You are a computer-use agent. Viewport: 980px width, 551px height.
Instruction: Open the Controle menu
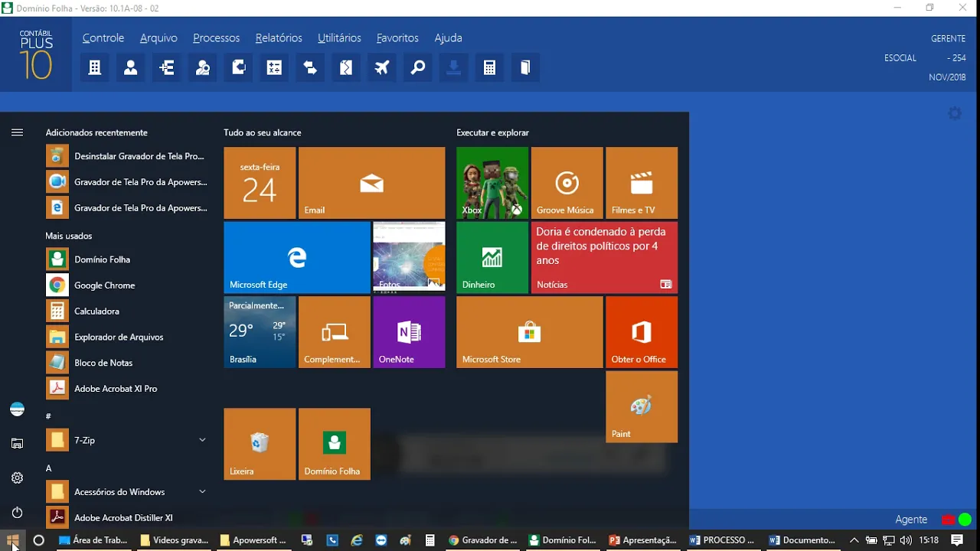[103, 37]
